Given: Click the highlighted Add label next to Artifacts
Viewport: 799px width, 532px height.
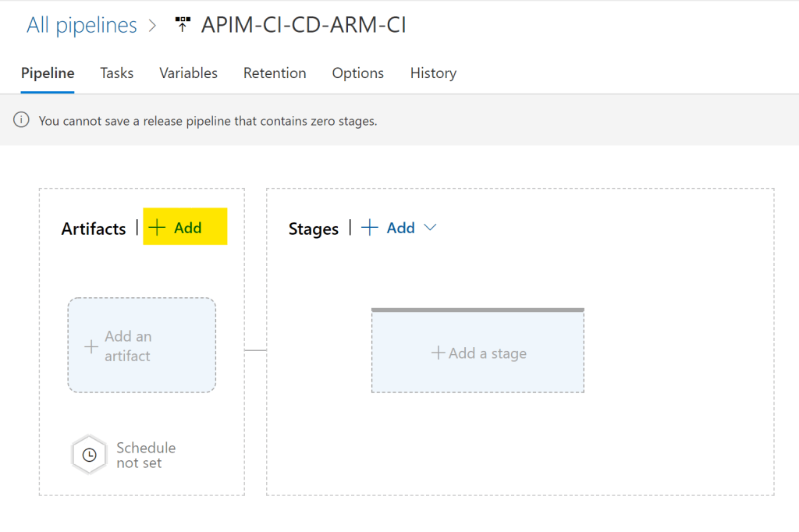Looking at the screenshot, I should point(188,228).
